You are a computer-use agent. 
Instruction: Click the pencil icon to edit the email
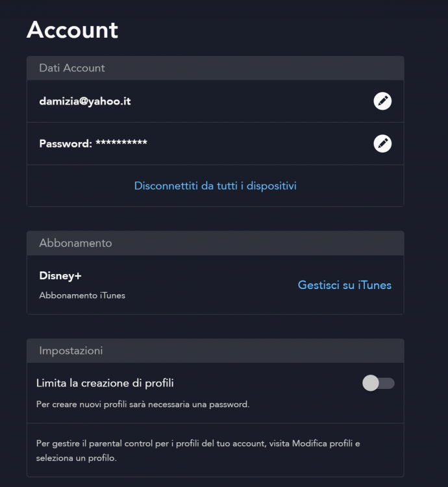(x=382, y=101)
